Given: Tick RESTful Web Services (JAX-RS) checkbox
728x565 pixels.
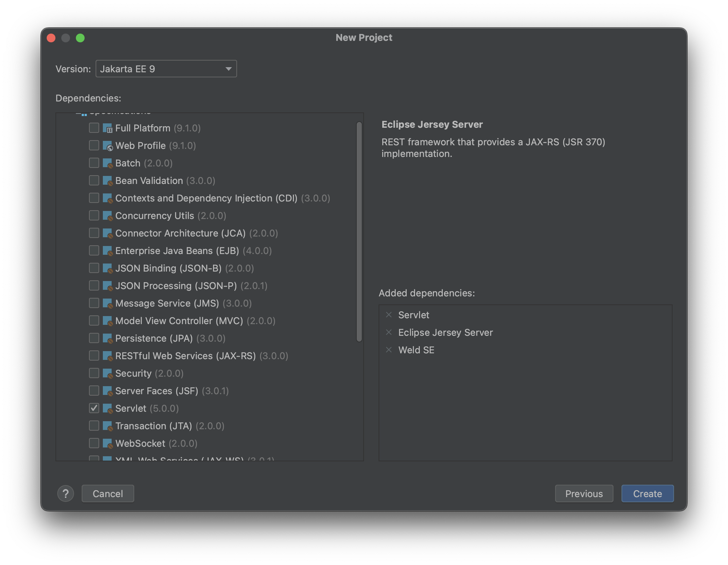Looking at the screenshot, I should [94, 355].
